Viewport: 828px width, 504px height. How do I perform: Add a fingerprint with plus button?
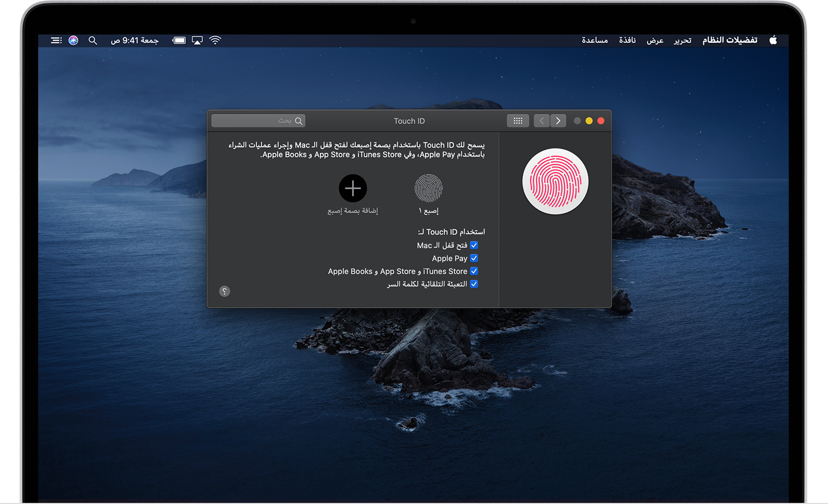click(x=353, y=188)
